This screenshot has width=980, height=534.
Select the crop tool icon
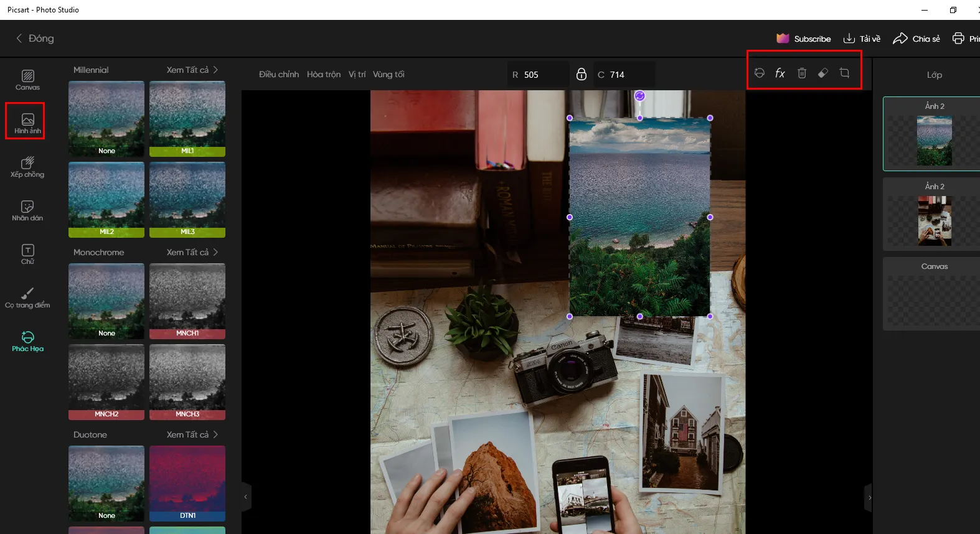click(x=844, y=73)
